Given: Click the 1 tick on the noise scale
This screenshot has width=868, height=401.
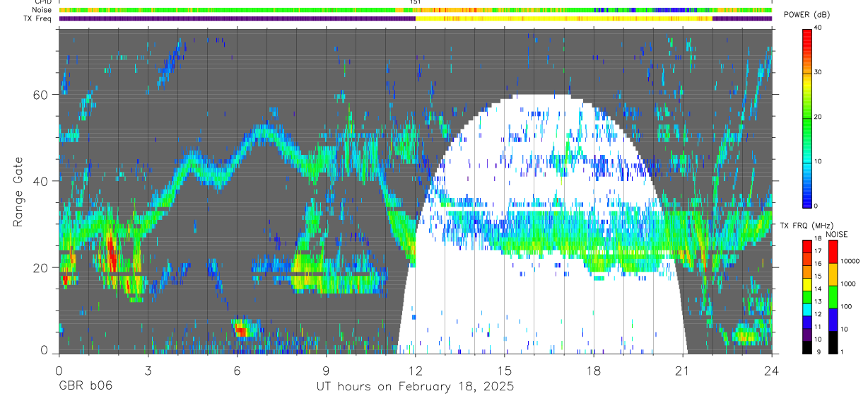Looking at the screenshot, I should pyautogui.click(x=842, y=352).
